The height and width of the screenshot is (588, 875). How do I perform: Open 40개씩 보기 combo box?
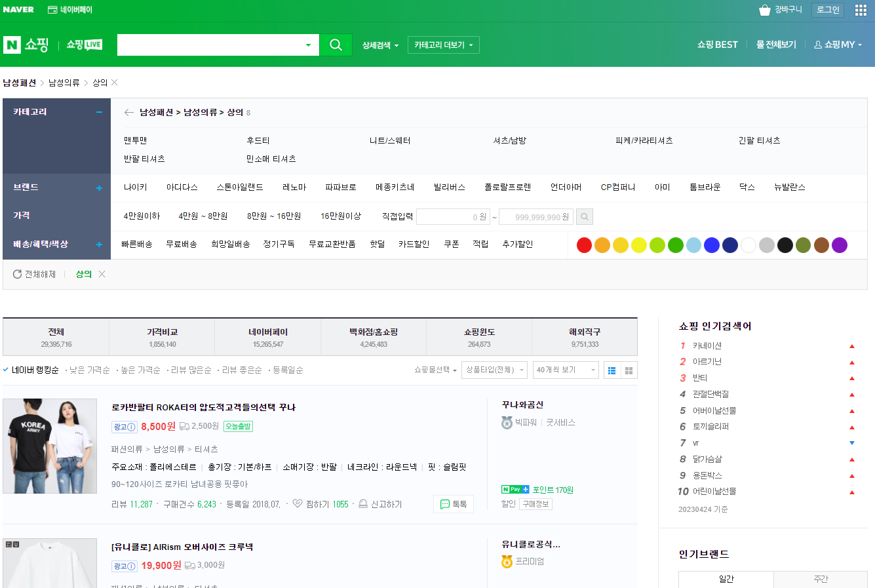click(566, 370)
